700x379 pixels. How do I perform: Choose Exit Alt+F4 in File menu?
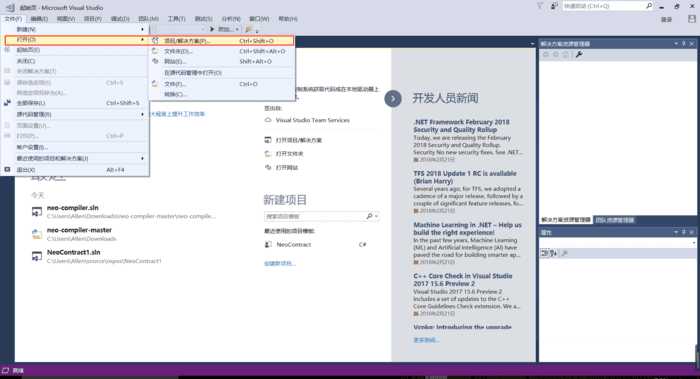(x=75, y=170)
